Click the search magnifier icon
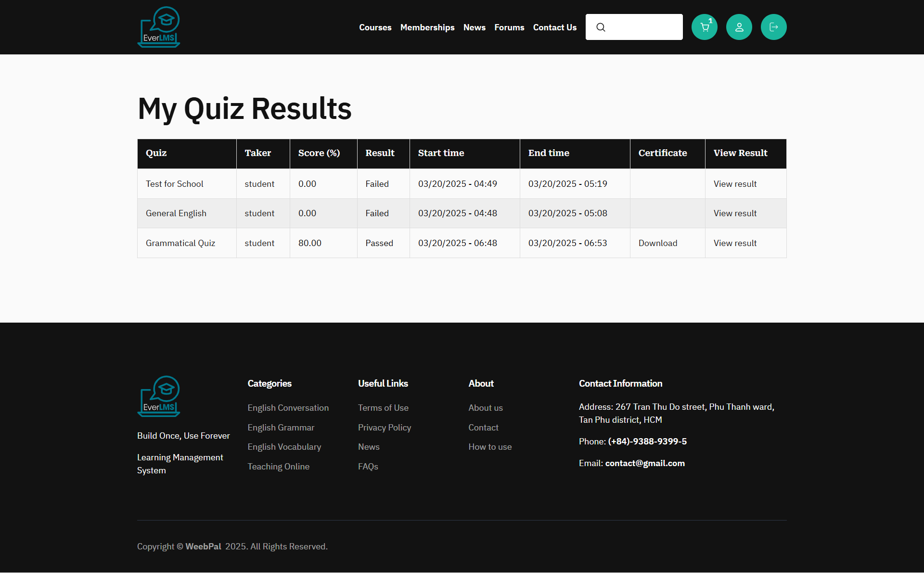Screen dimensions: 924x573 point(601,27)
